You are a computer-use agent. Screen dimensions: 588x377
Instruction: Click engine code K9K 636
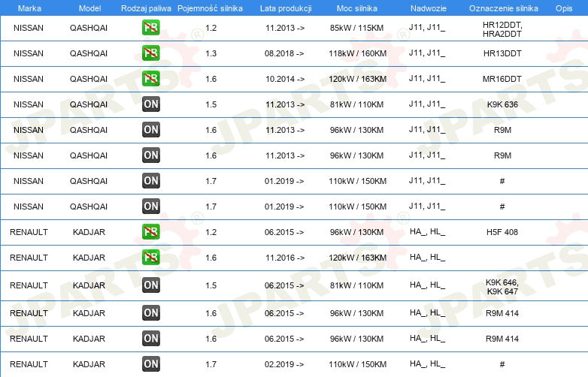(x=502, y=104)
